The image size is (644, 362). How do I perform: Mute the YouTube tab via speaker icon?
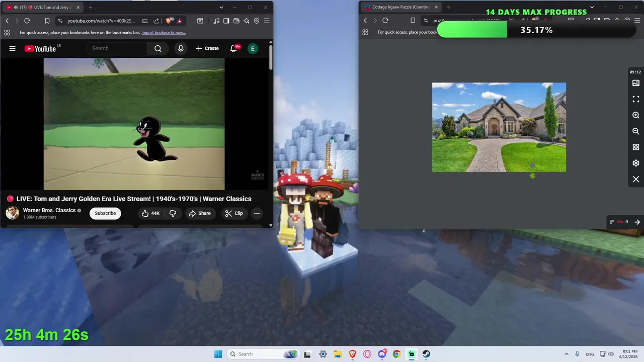point(16,8)
